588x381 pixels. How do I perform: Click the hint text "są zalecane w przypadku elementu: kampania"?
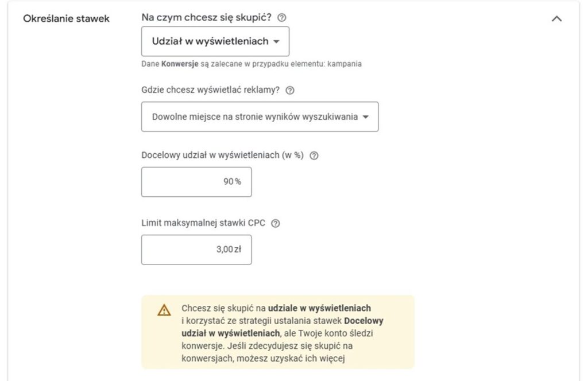coord(281,64)
